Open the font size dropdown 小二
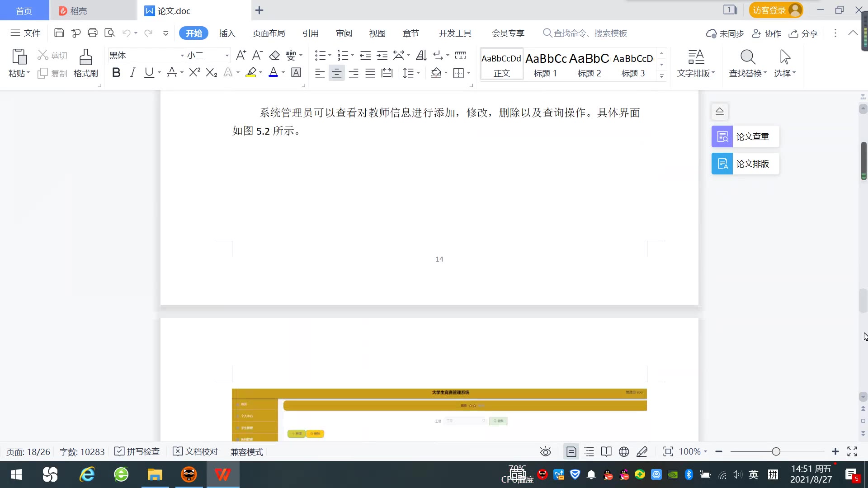This screenshot has width=868, height=488. 227,56
